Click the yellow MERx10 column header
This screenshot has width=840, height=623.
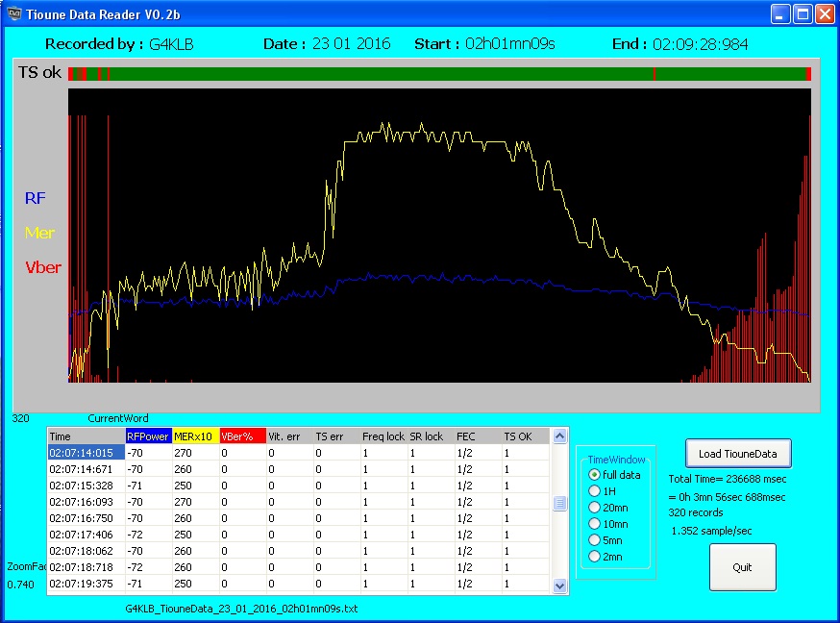click(x=195, y=436)
